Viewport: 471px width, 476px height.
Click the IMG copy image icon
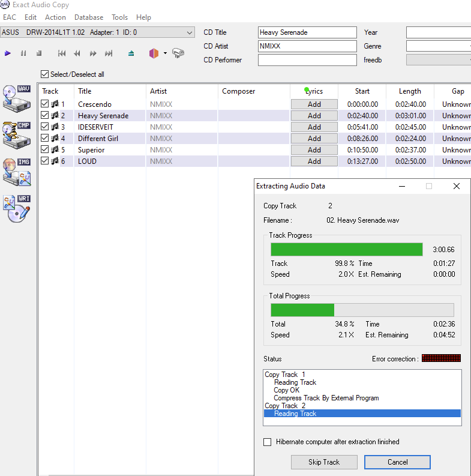(17, 172)
